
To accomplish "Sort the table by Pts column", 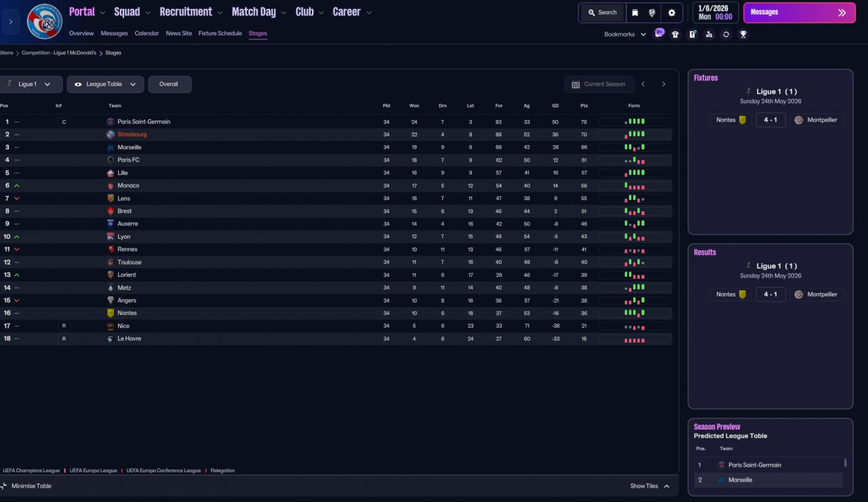I will pos(584,106).
